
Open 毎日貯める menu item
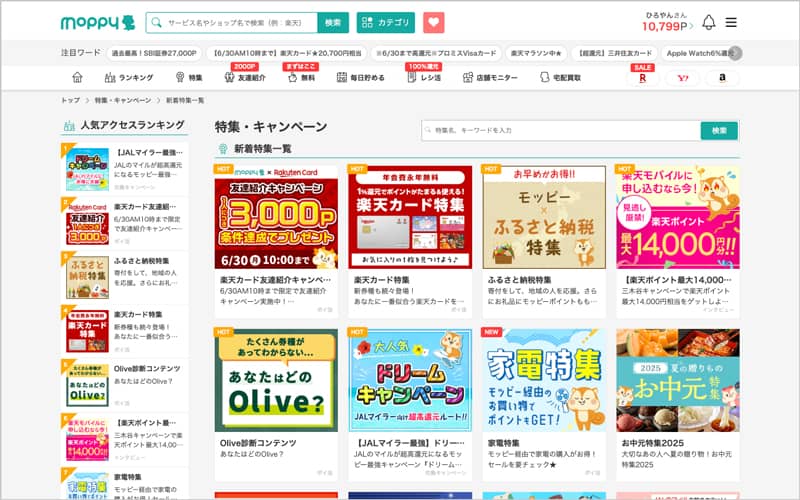[361, 78]
